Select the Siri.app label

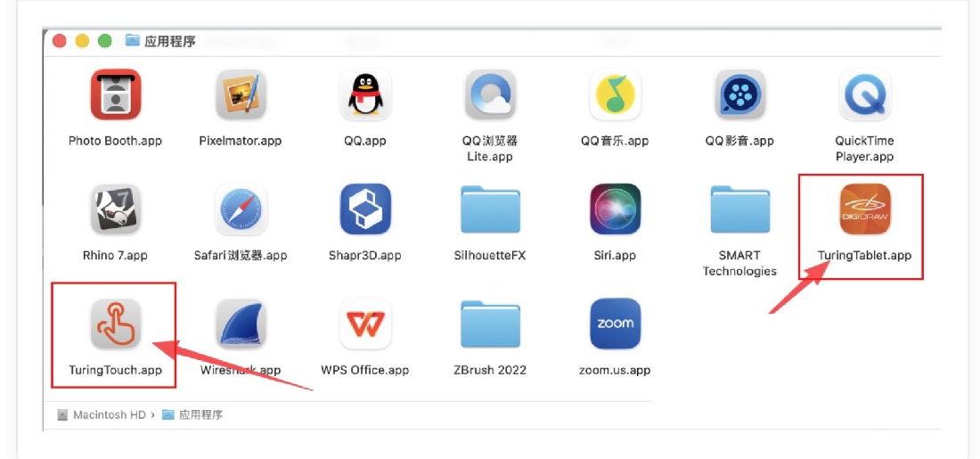[x=615, y=255]
